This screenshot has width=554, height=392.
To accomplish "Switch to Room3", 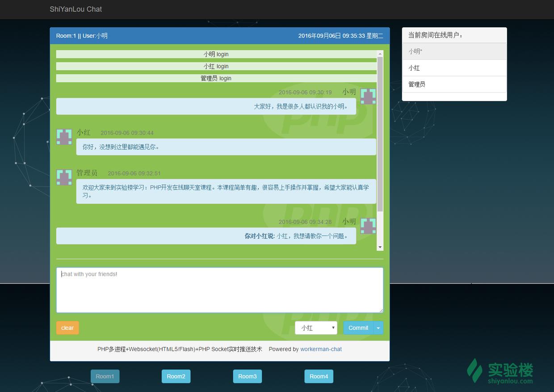I will [x=247, y=376].
